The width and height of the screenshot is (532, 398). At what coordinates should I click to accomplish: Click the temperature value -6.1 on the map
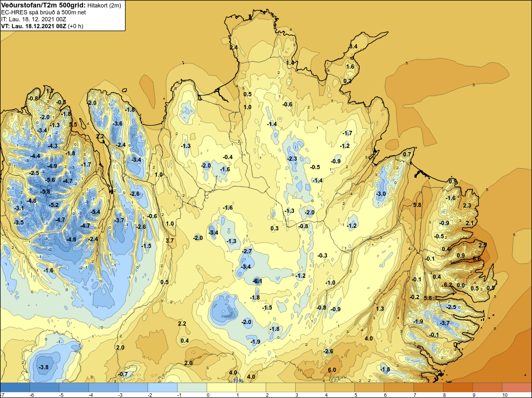tap(258, 281)
